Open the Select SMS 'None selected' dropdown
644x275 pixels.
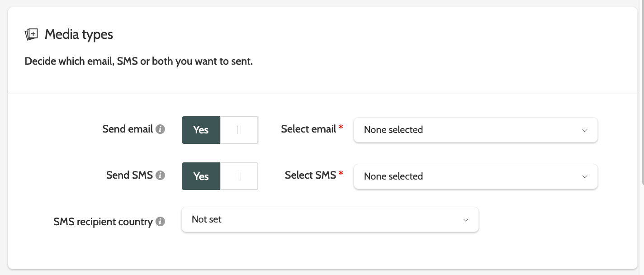coord(470,176)
